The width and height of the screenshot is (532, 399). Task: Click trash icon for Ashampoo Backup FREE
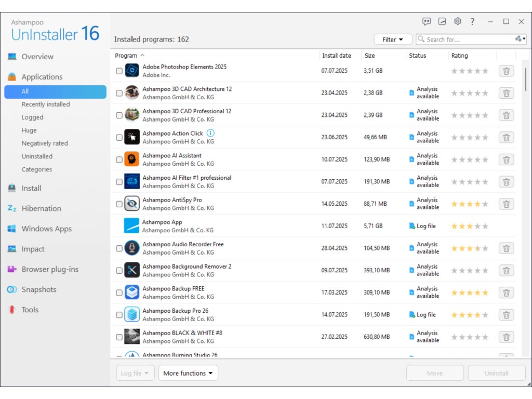506,293
